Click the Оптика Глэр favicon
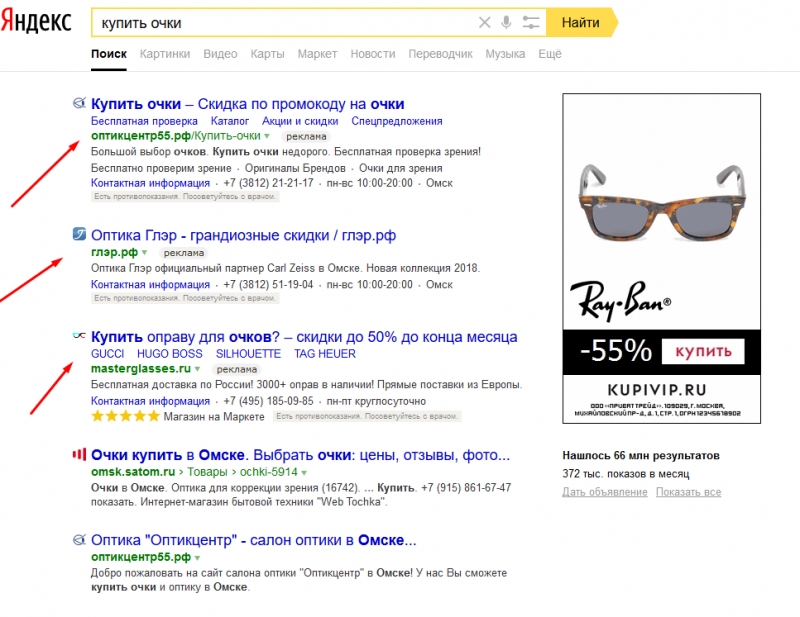Image resolution: width=800 pixels, height=617 pixels. (79, 234)
